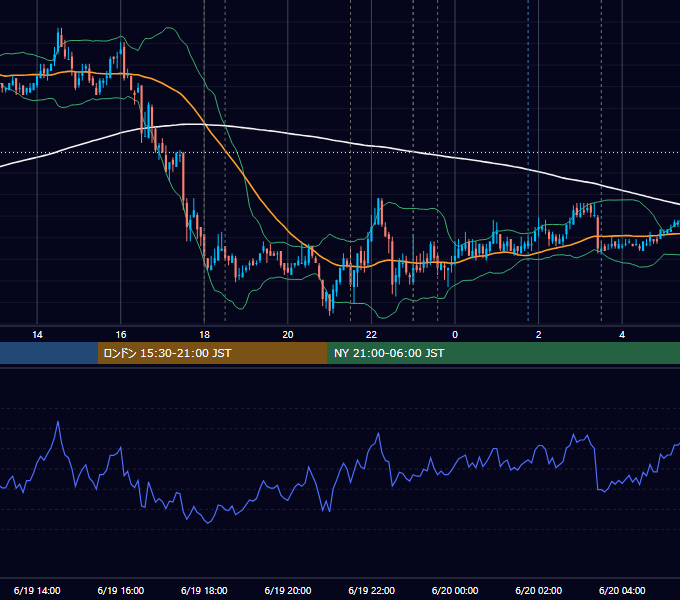Viewport: 680px width, 600px height.
Task: Click hour label 16 on price chart axis
Action: (x=121, y=335)
